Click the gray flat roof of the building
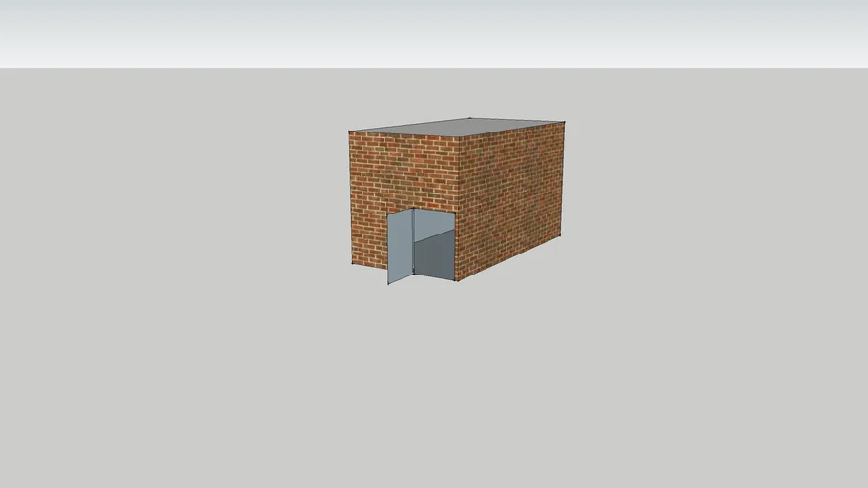 click(458, 127)
